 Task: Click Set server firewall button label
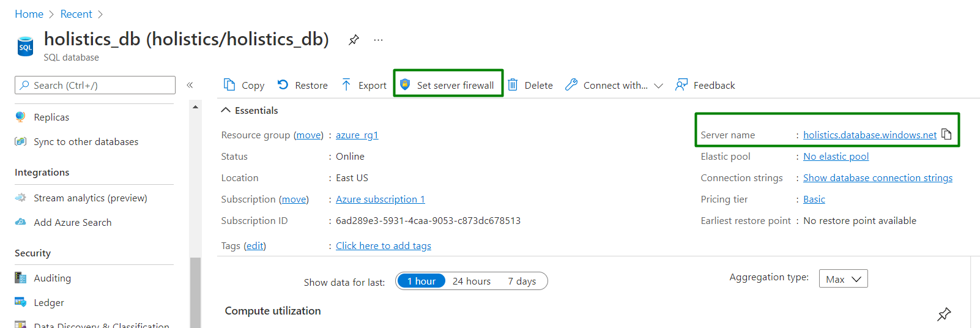pos(456,85)
